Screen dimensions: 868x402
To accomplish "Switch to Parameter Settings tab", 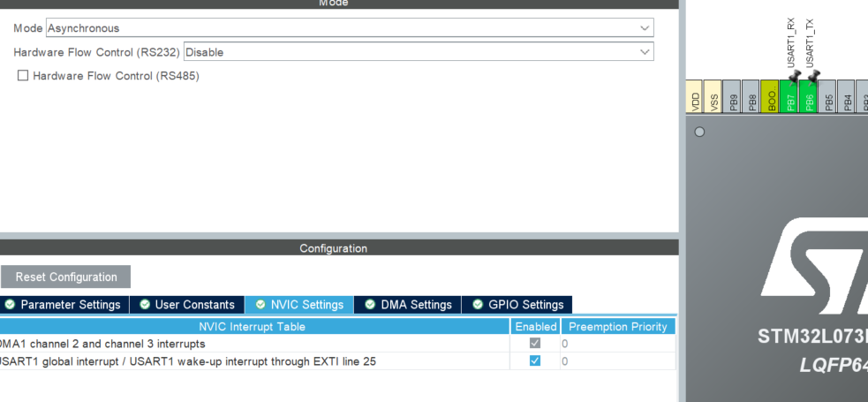I will pos(64,305).
